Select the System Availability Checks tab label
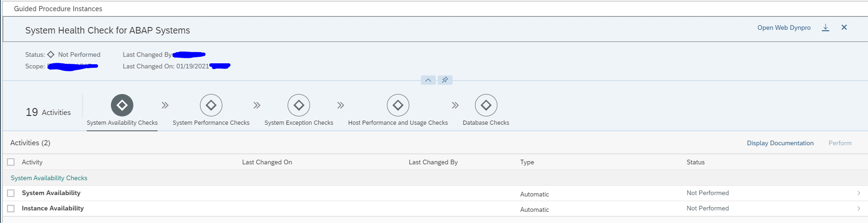 (122, 123)
